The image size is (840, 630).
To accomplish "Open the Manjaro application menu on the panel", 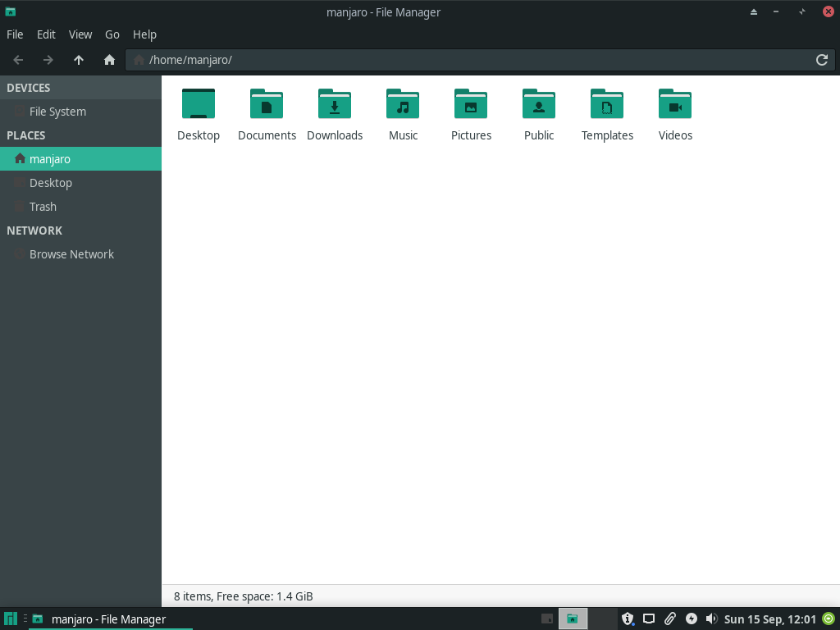I will coord(11,619).
